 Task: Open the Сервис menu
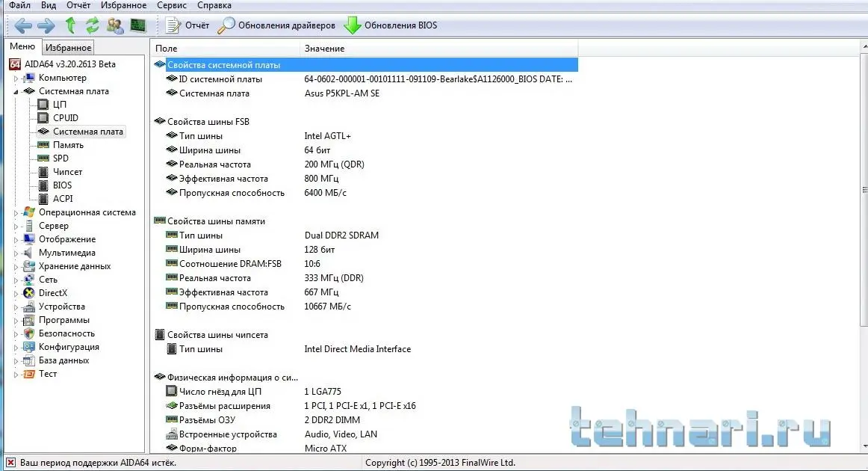(x=172, y=5)
